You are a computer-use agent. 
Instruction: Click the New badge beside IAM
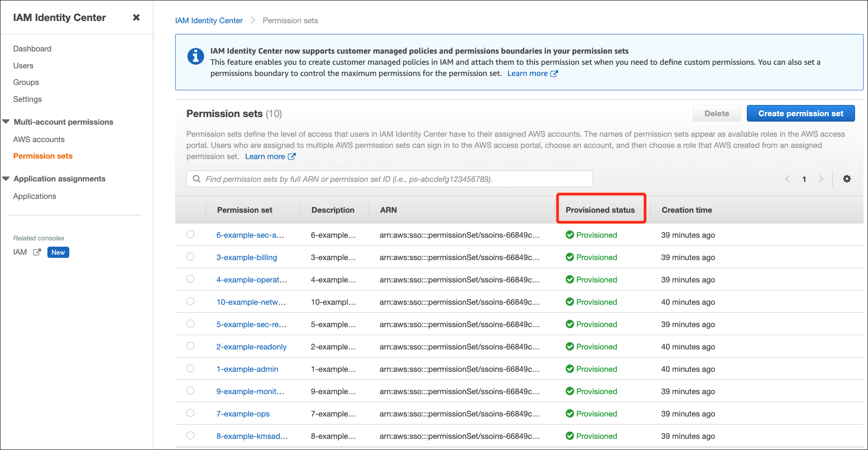58,252
